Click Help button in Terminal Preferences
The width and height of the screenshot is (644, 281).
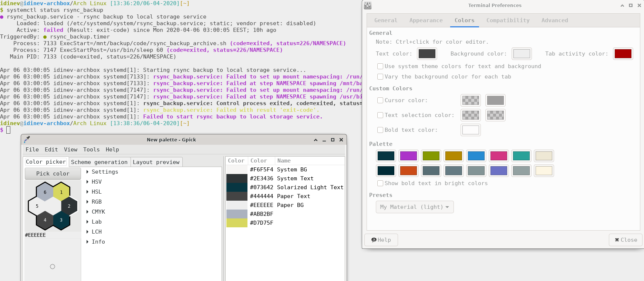point(381,240)
